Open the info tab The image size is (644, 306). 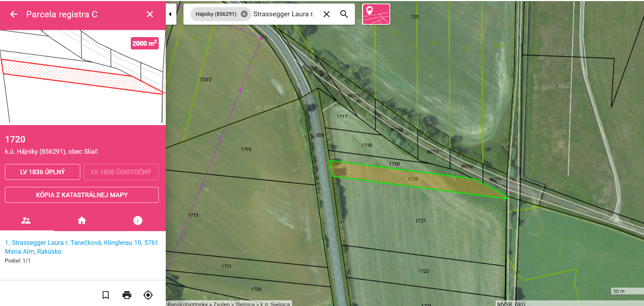coord(137,220)
